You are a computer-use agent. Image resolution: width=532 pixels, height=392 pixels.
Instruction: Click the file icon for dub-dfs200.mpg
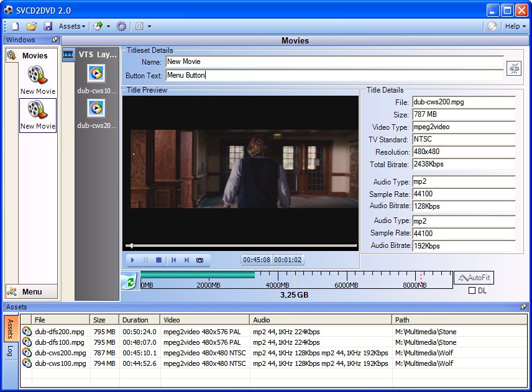(x=27, y=332)
